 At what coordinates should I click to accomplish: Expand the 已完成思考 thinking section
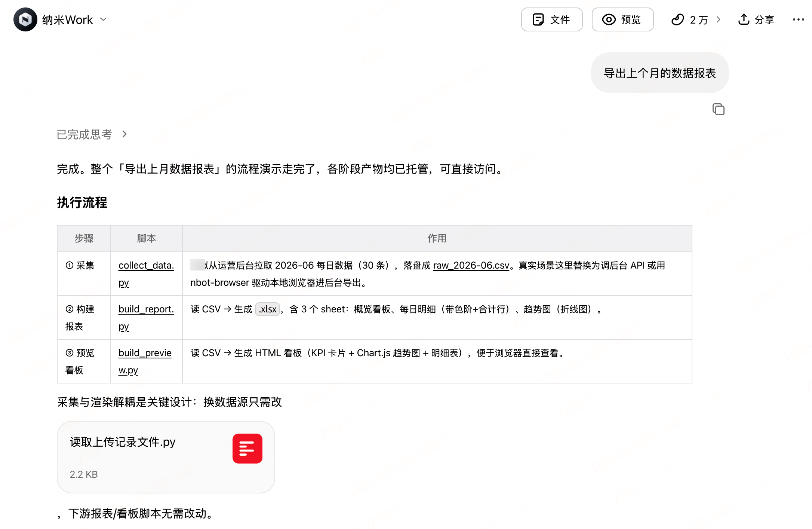[x=92, y=134]
